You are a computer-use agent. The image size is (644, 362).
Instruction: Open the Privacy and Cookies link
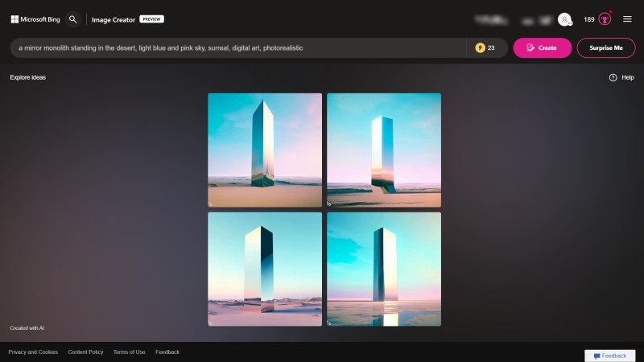(x=33, y=352)
